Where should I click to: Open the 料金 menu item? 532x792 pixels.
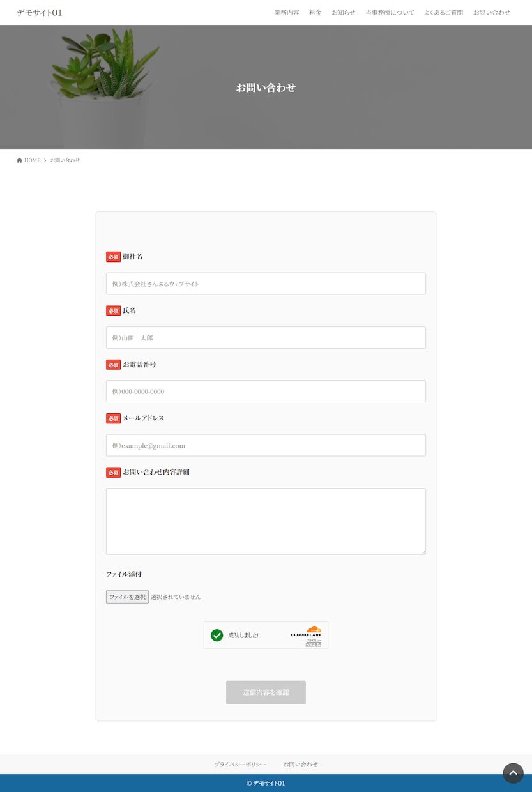(315, 13)
